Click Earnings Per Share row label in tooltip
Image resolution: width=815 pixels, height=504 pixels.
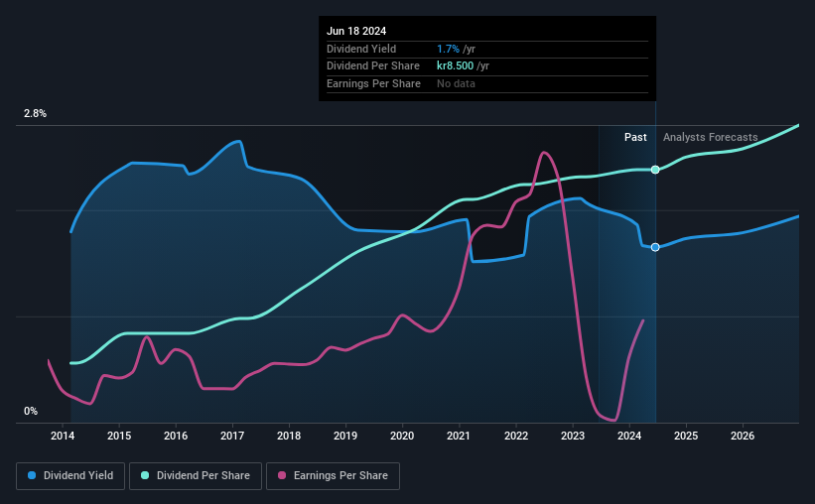coord(373,83)
